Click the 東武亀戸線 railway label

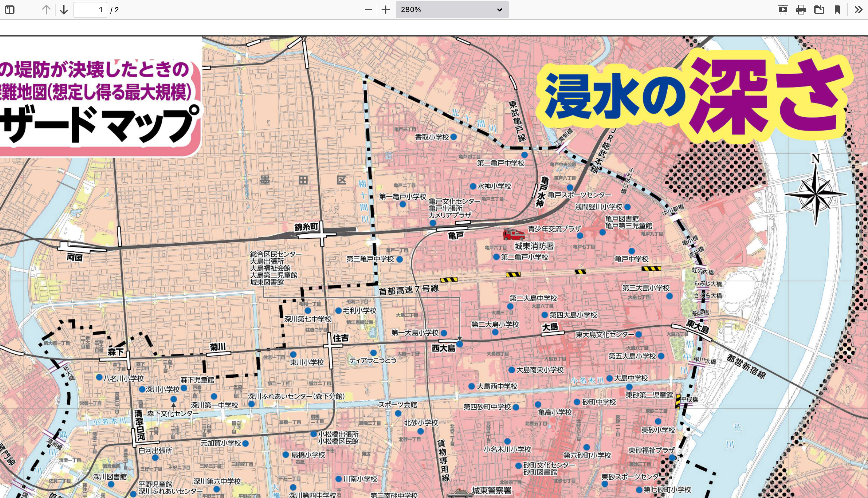click(x=517, y=121)
